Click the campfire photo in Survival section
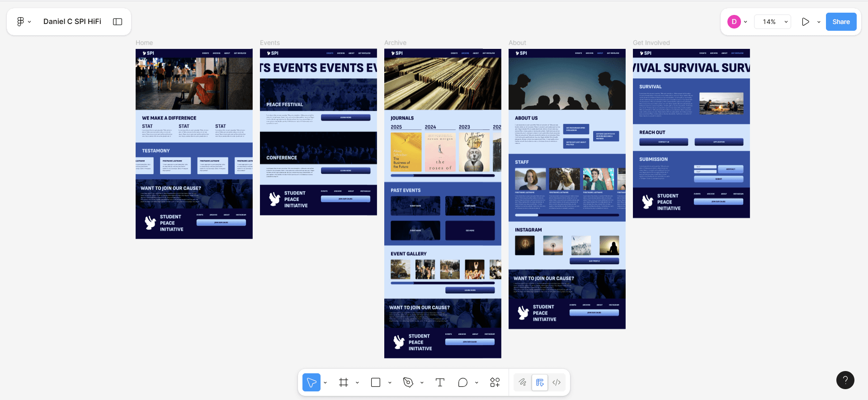 click(x=721, y=103)
